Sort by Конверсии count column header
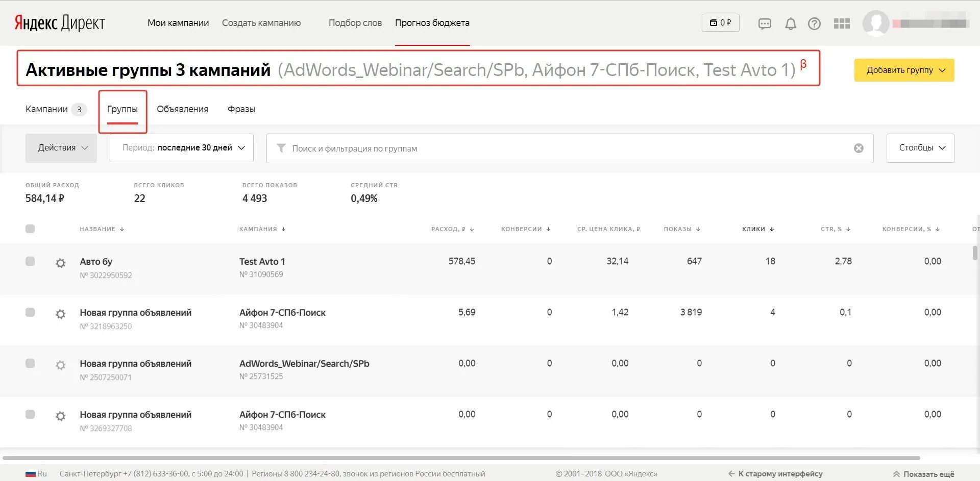 coord(526,230)
